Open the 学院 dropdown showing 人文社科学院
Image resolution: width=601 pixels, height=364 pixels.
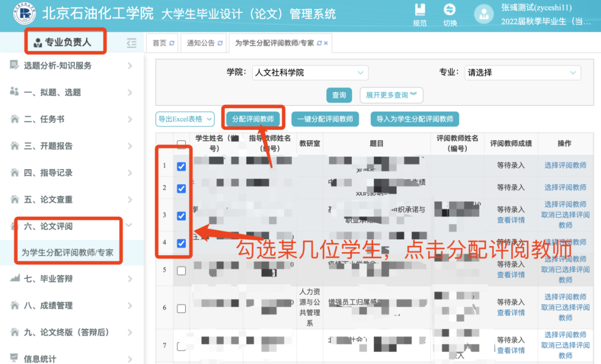(310, 72)
